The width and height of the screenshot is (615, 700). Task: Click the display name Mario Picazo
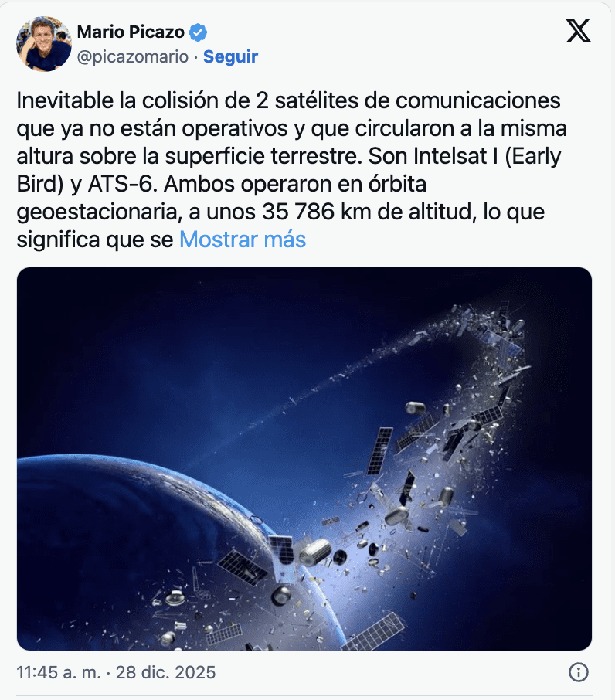131,32
